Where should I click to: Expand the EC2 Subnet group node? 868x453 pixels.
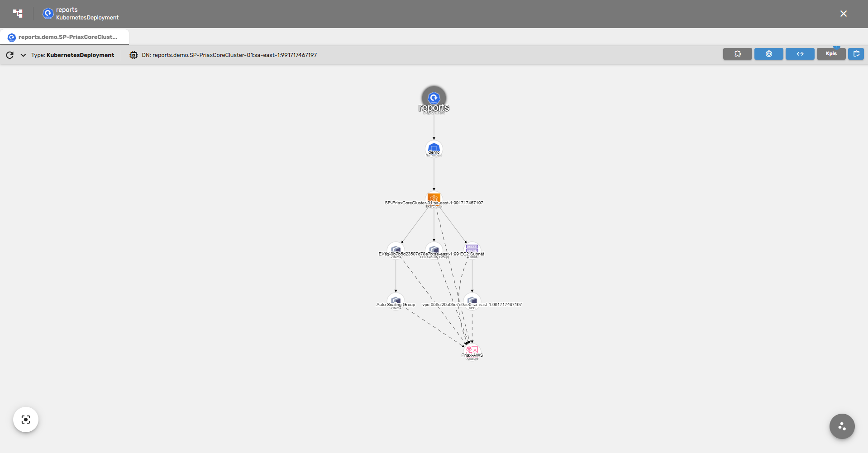(472, 249)
